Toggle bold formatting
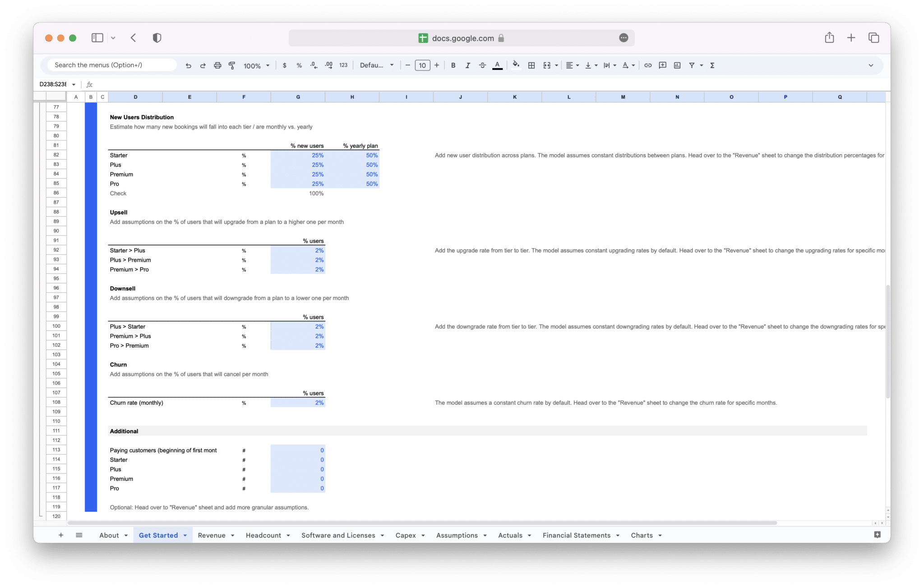 click(453, 65)
